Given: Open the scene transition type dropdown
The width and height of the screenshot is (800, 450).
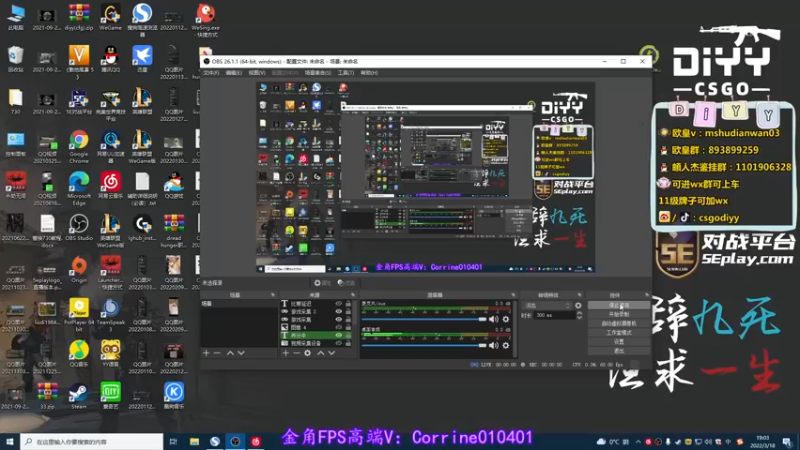Looking at the screenshot, I should [x=547, y=306].
